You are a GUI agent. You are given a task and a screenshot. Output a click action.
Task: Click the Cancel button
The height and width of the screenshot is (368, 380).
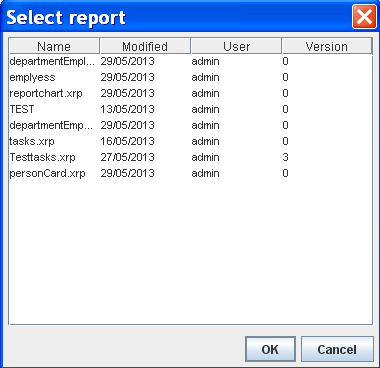click(x=337, y=349)
